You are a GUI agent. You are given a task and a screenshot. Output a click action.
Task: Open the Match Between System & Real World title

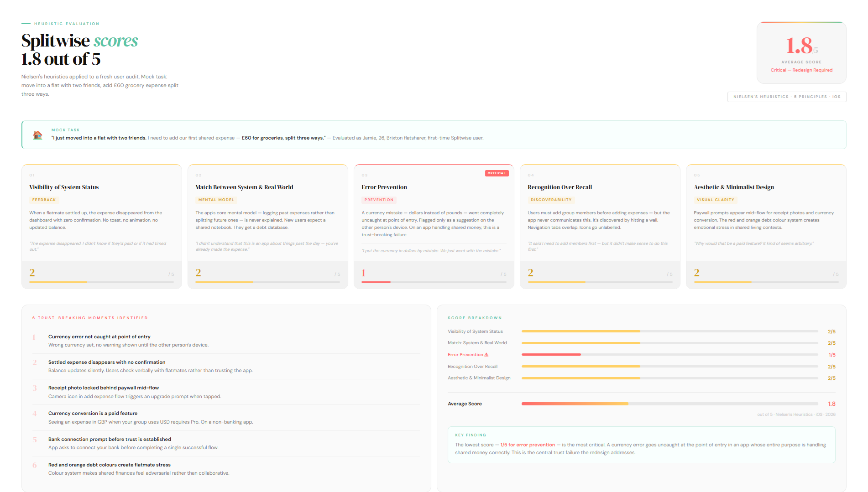tap(244, 187)
